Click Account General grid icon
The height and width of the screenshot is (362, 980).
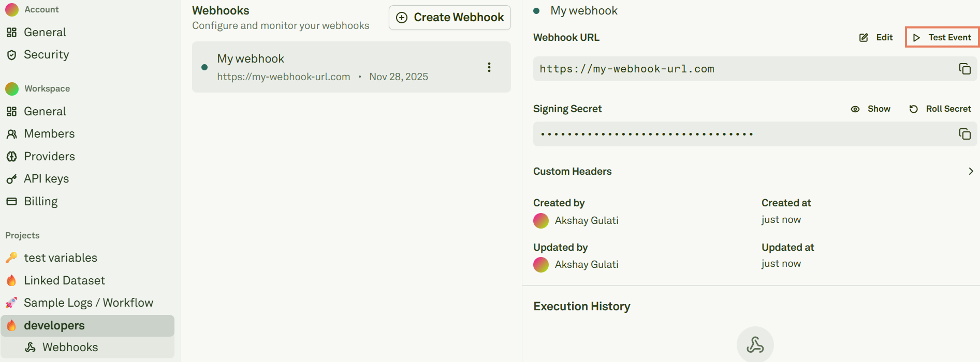pyautogui.click(x=11, y=33)
